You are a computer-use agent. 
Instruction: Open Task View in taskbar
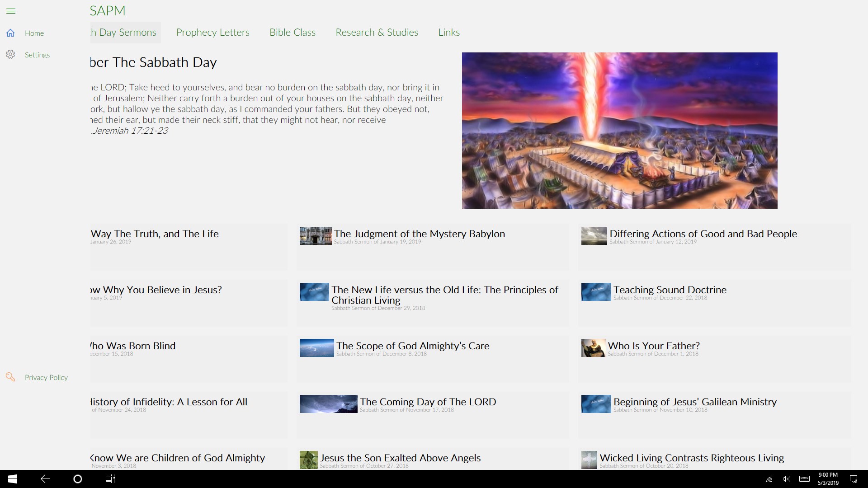coord(110,479)
